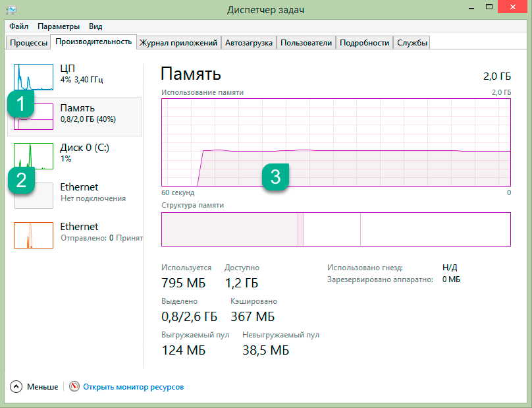532x408 pixels.
Task: Click the Использование памяти label
Action: tap(203, 92)
